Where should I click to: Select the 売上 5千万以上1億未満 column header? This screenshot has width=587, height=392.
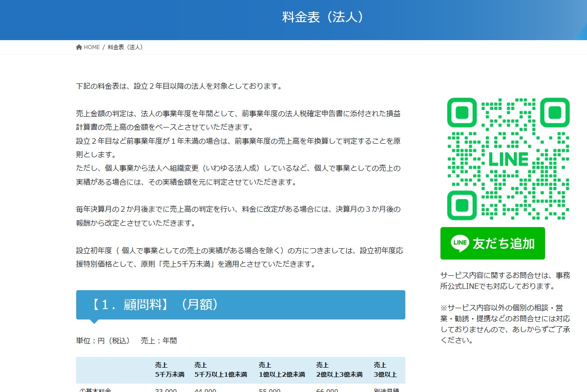point(220,369)
